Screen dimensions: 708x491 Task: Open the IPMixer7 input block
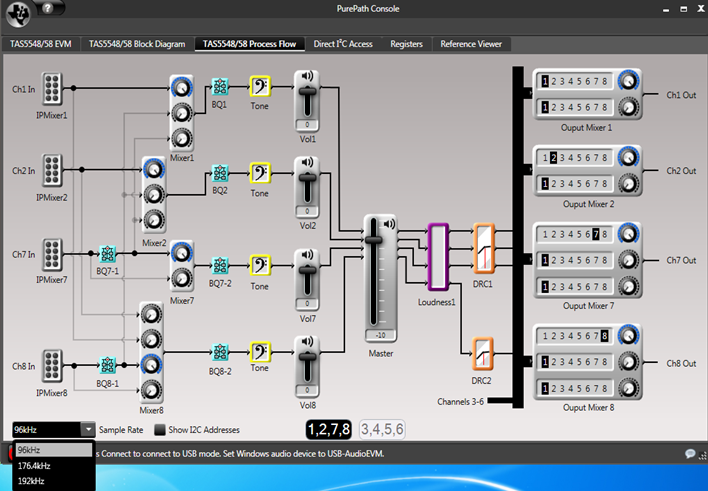(52, 254)
